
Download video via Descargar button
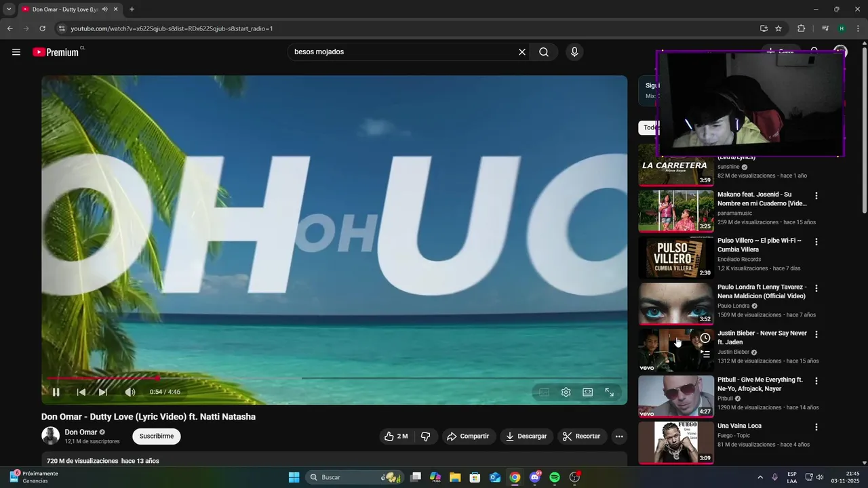(526, 436)
